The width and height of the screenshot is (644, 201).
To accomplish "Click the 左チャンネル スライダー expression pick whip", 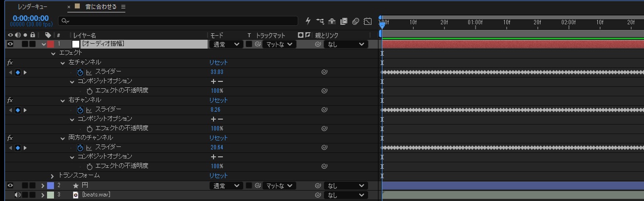I will point(324,72).
